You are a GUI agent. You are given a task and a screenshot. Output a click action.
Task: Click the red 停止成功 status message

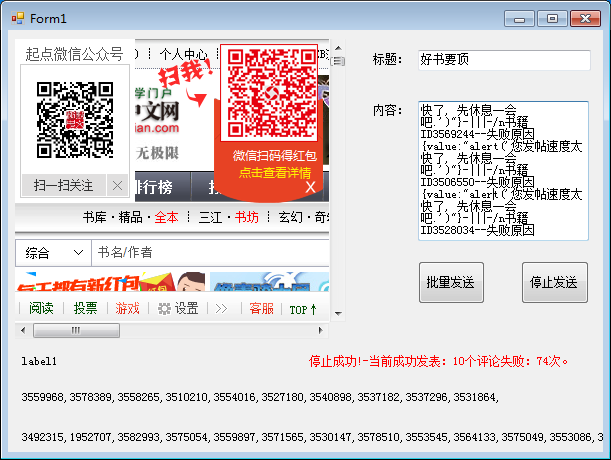439,361
